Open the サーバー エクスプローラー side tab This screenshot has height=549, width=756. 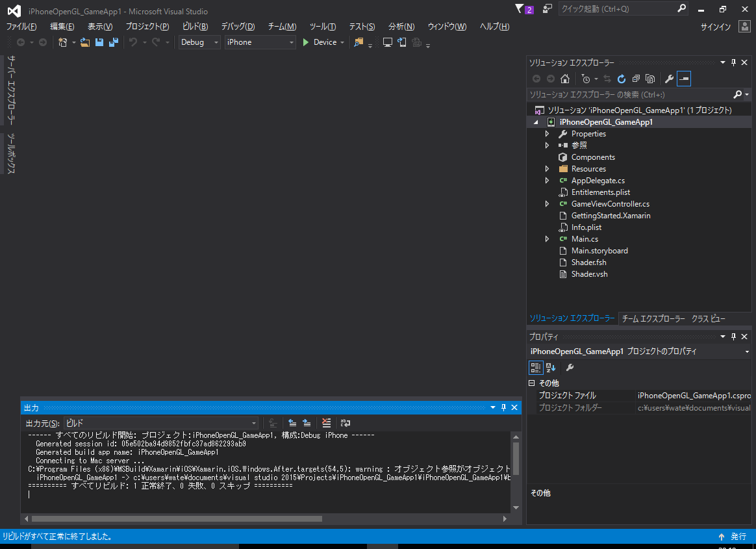click(x=11, y=90)
